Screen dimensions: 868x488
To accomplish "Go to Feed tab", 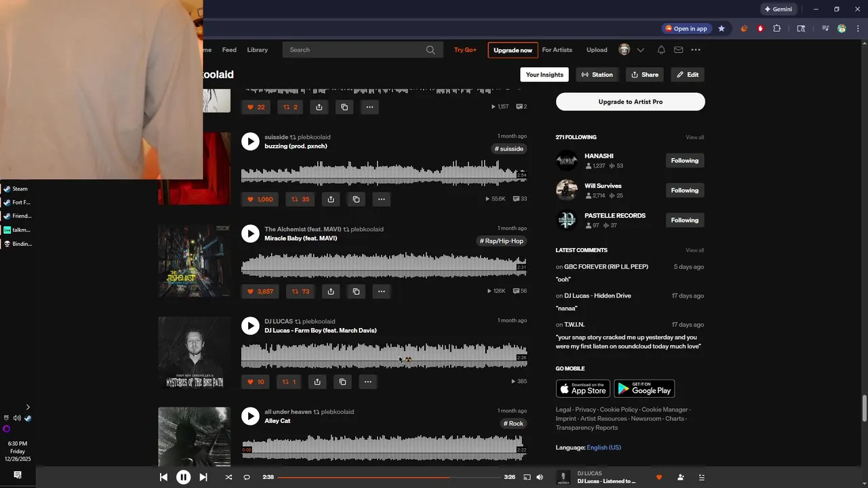I will tap(229, 49).
